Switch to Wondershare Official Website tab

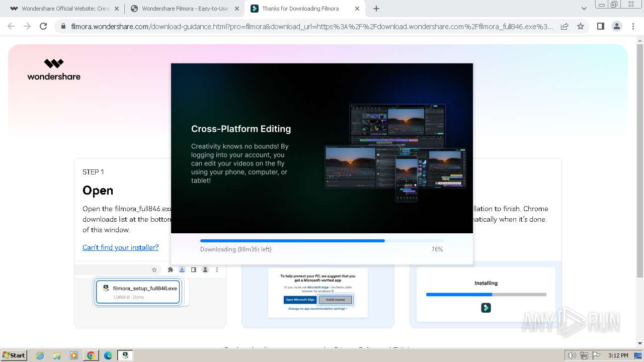tap(60, 9)
